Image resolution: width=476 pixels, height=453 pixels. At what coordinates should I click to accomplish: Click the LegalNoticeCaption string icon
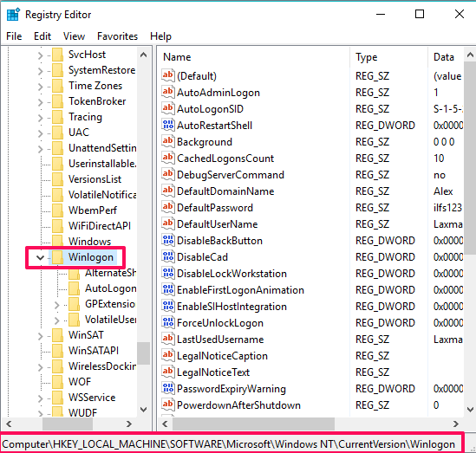pyautogui.click(x=167, y=355)
